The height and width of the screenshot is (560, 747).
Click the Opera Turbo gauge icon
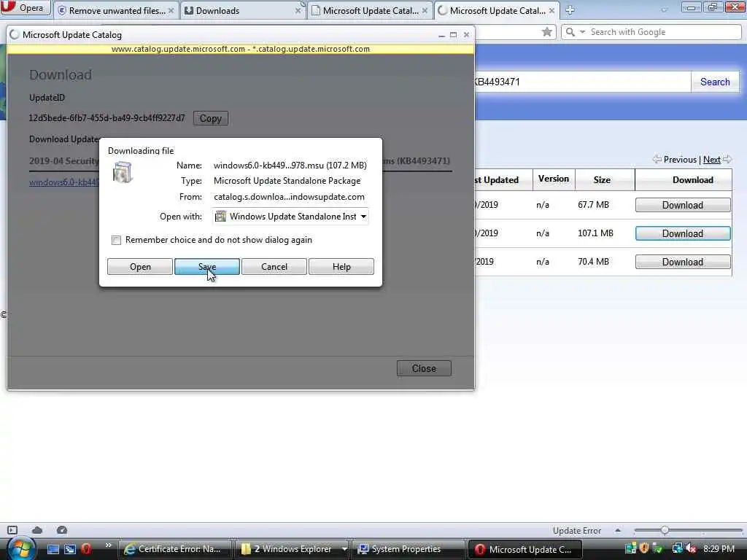pos(62,530)
